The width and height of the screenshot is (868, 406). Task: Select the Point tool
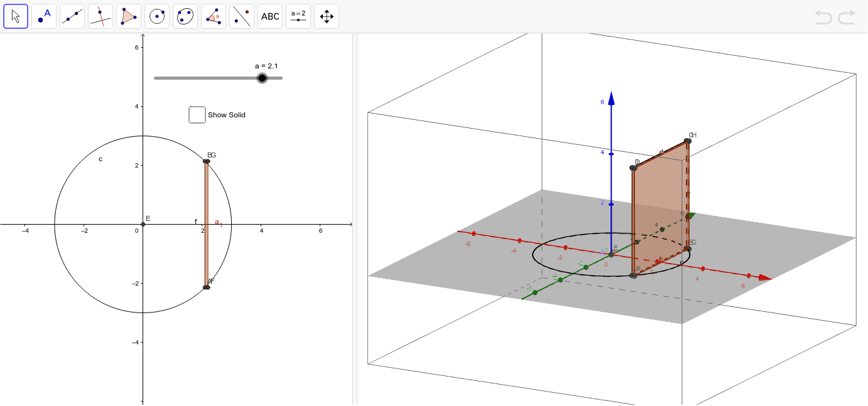click(44, 16)
